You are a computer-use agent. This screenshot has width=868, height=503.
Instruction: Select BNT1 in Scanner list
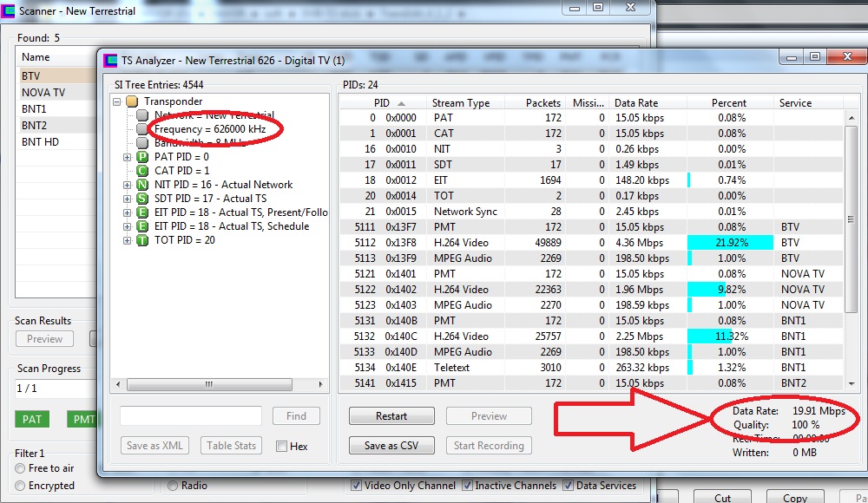coord(56,109)
